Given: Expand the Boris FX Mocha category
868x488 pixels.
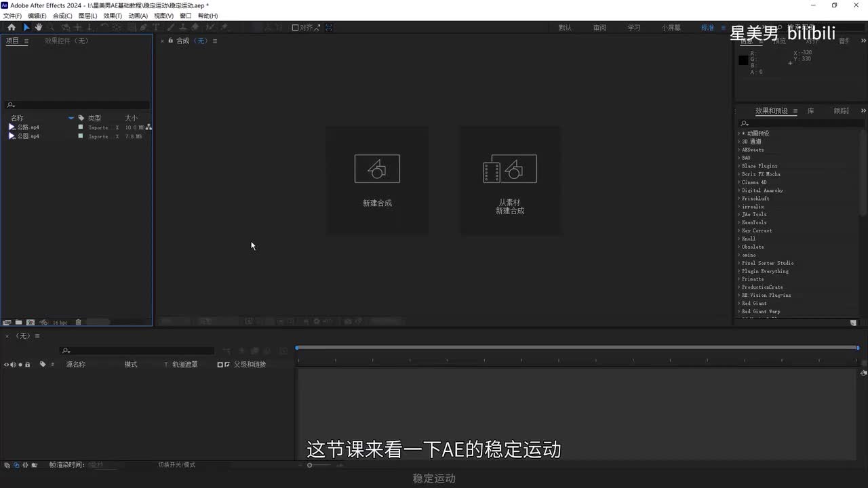Looking at the screenshot, I should (739, 174).
